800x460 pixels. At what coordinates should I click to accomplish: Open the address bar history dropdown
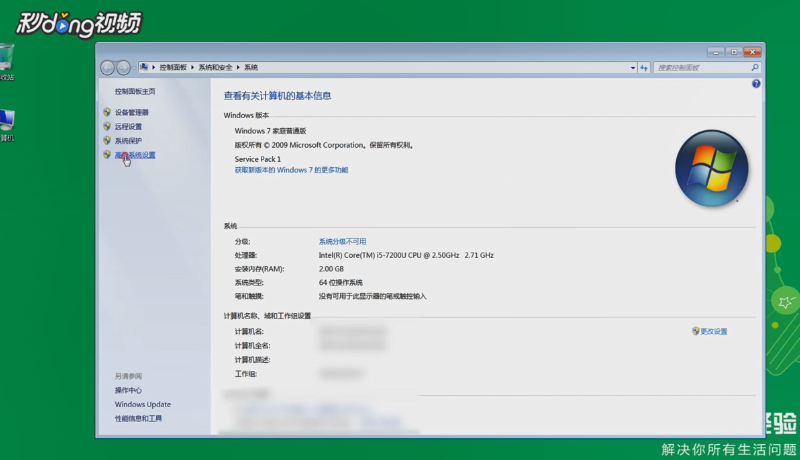pyautogui.click(x=633, y=67)
